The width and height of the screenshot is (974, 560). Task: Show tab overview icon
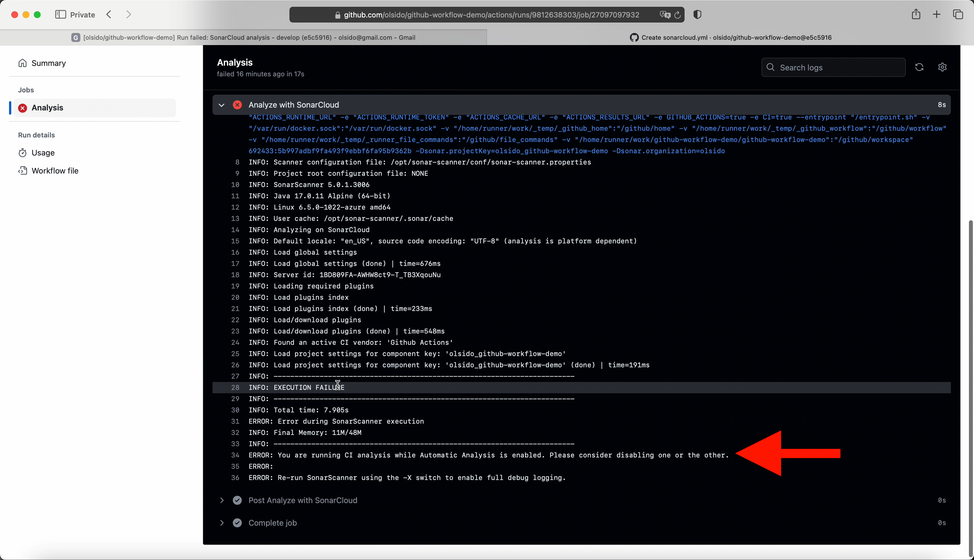coord(958,15)
